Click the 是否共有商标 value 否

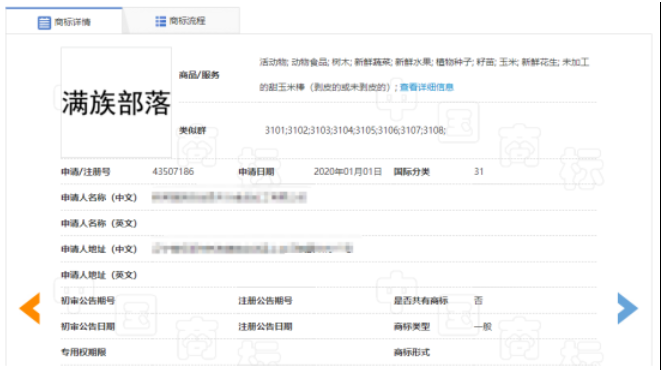coord(478,300)
